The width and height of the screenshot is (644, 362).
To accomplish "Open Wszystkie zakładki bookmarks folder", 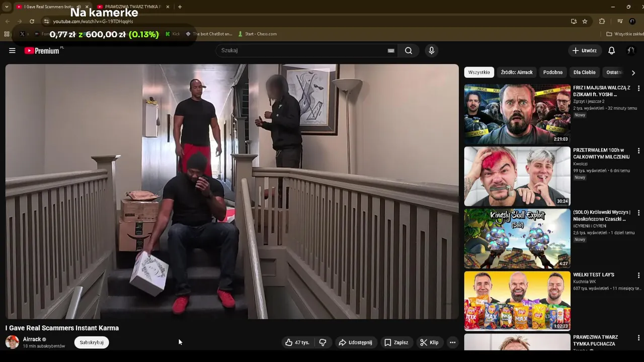I will [x=624, y=34].
